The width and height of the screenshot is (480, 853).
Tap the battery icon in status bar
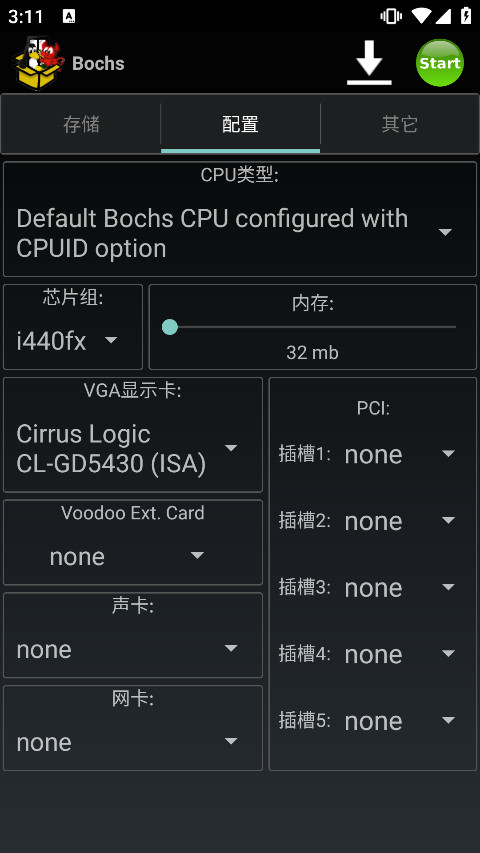pos(466,16)
